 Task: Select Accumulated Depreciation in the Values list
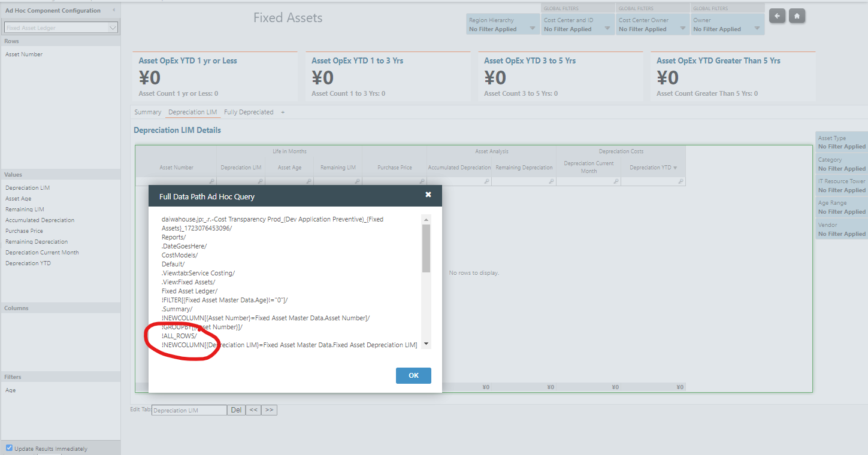pos(40,220)
